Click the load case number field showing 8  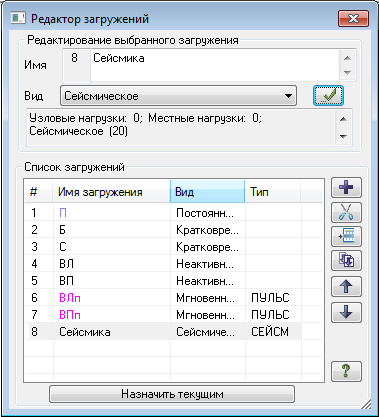[76, 65]
